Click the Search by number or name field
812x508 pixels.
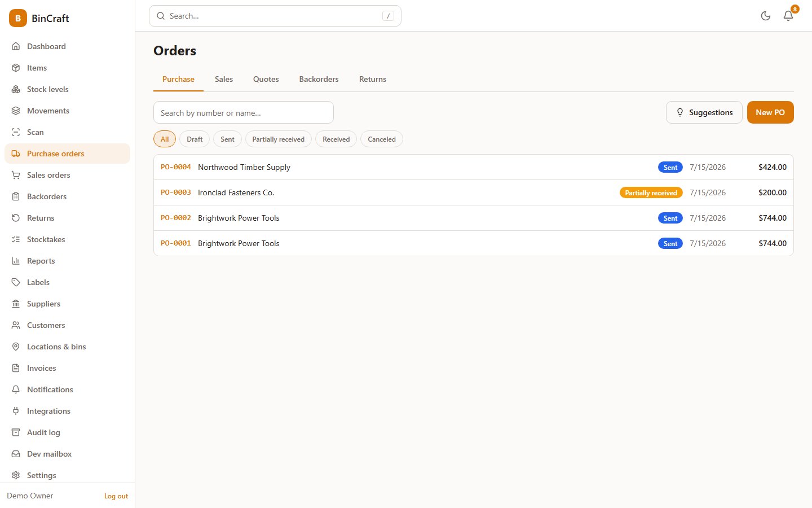pos(244,112)
